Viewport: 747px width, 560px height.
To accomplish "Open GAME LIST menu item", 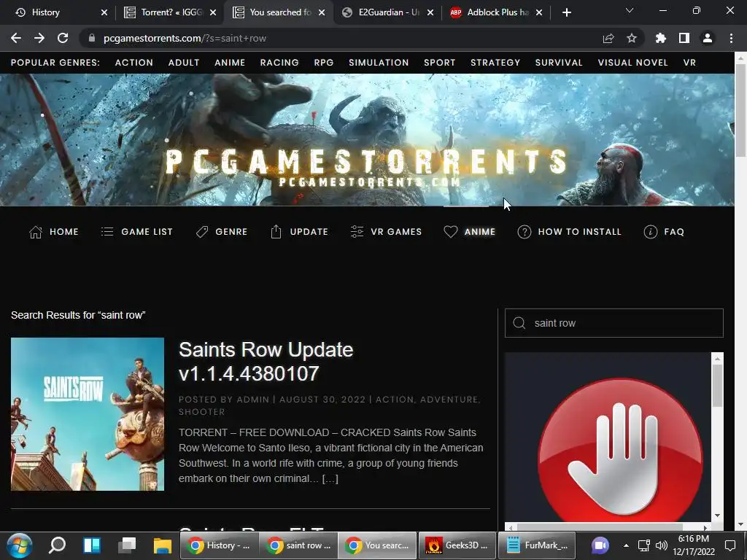I will click(x=136, y=232).
